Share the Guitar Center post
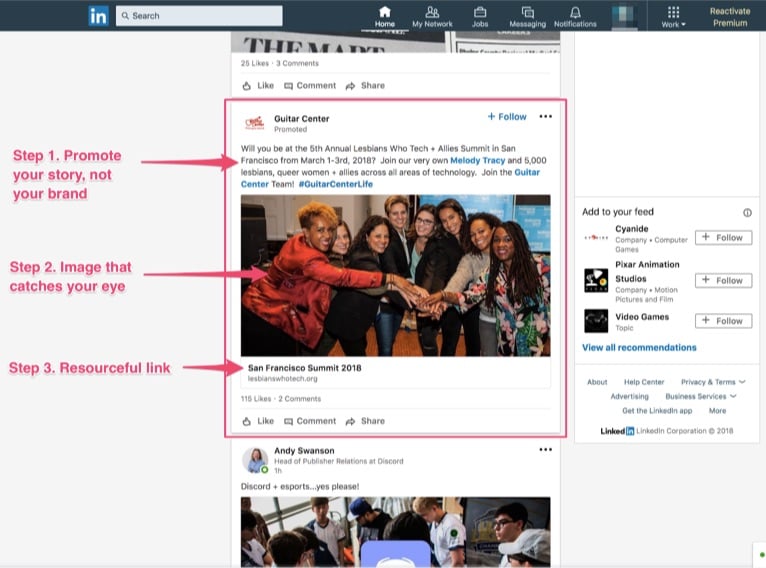Screen dimensions: 766x568 click(365, 421)
